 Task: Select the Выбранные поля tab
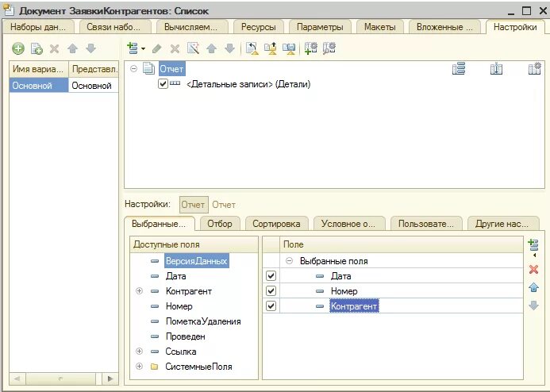coord(159,224)
